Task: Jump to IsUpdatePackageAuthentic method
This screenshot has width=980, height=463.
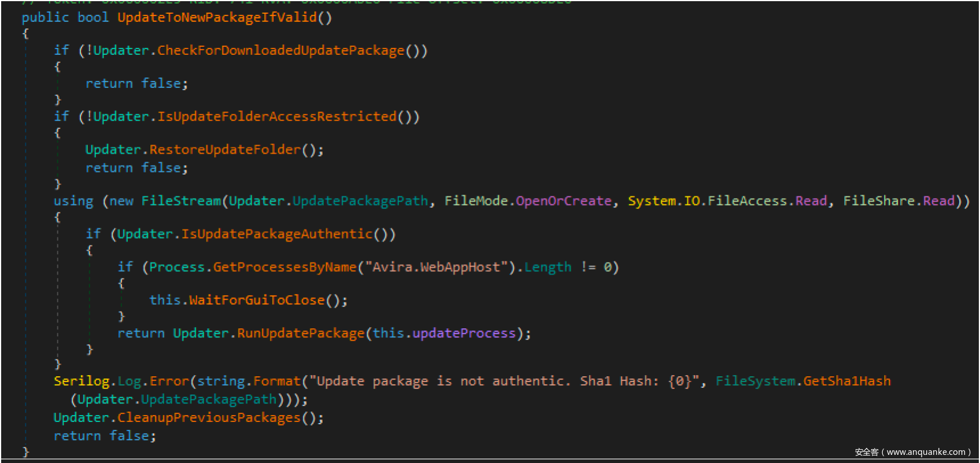Action: 277,234
